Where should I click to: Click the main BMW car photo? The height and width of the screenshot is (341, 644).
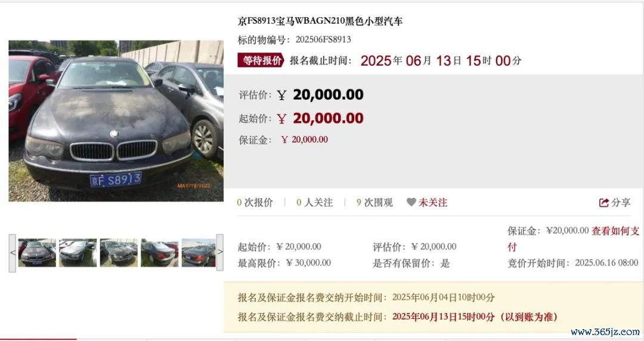116,121
